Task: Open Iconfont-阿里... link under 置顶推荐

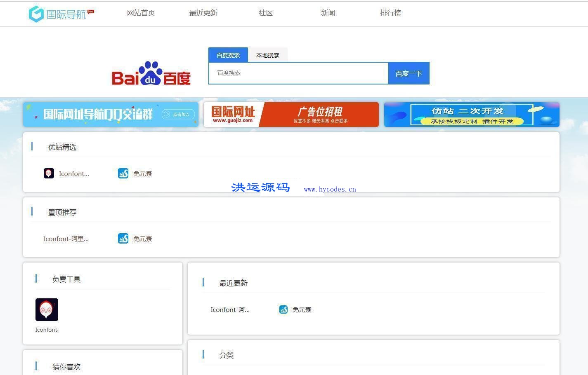Action: (x=66, y=239)
